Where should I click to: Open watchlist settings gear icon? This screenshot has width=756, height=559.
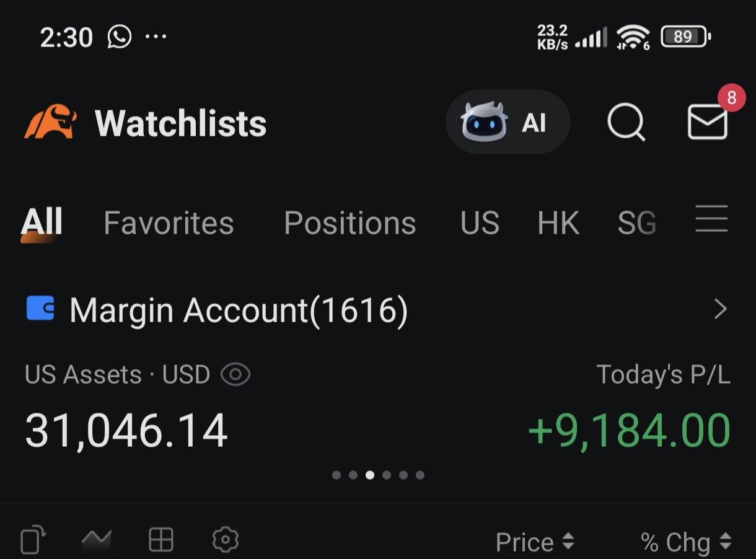tap(225, 540)
